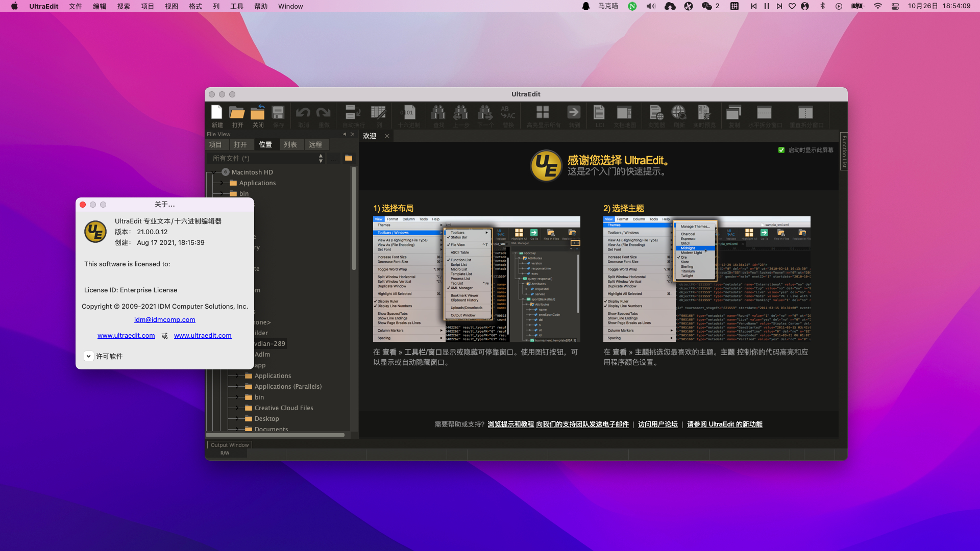Viewport: 980px width, 551px height.
Task: Click the idm@idmcomp.com email link
Action: (x=164, y=320)
